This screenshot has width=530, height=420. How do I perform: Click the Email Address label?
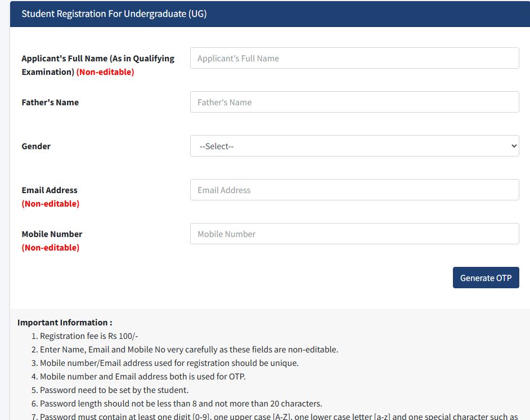coord(50,190)
